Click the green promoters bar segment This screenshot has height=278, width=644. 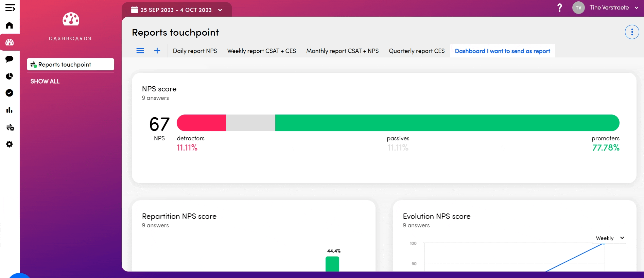click(447, 123)
